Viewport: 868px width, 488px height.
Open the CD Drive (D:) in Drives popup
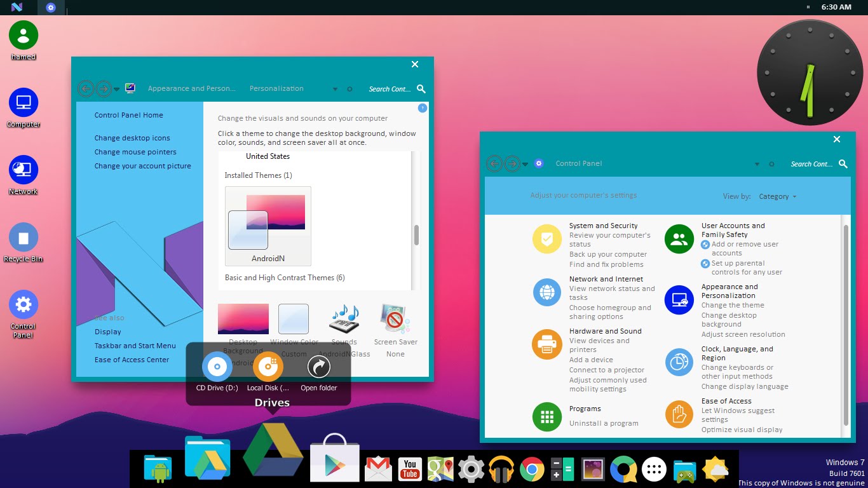pyautogui.click(x=217, y=367)
